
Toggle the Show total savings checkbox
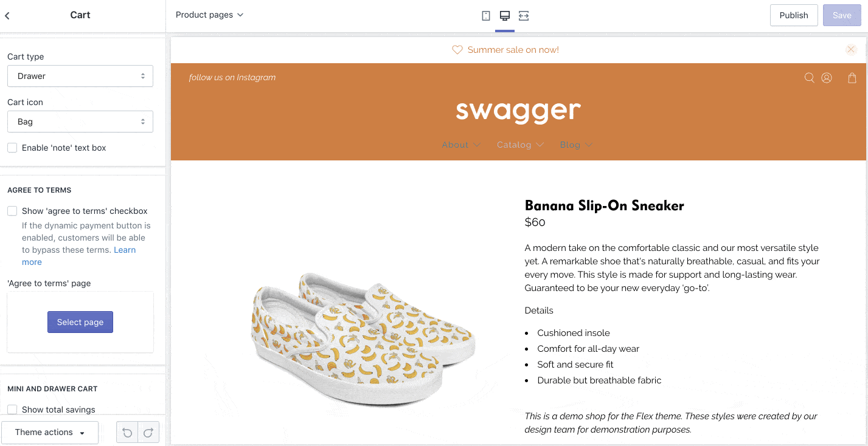(12, 410)
